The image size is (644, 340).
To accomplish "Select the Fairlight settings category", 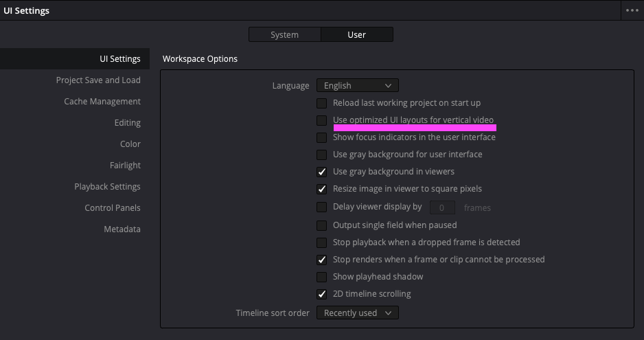I will point(125,166).
